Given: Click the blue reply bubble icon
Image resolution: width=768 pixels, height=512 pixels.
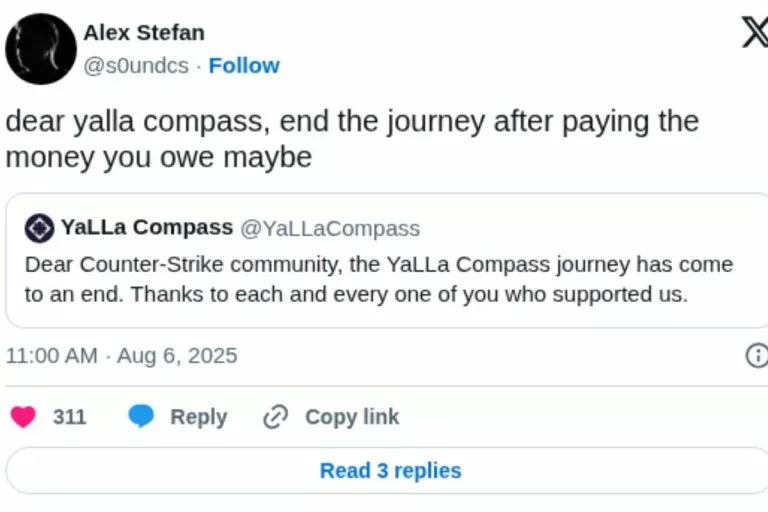Looking at the screenshot, I should pyautogui.click(x=141, y=416).
